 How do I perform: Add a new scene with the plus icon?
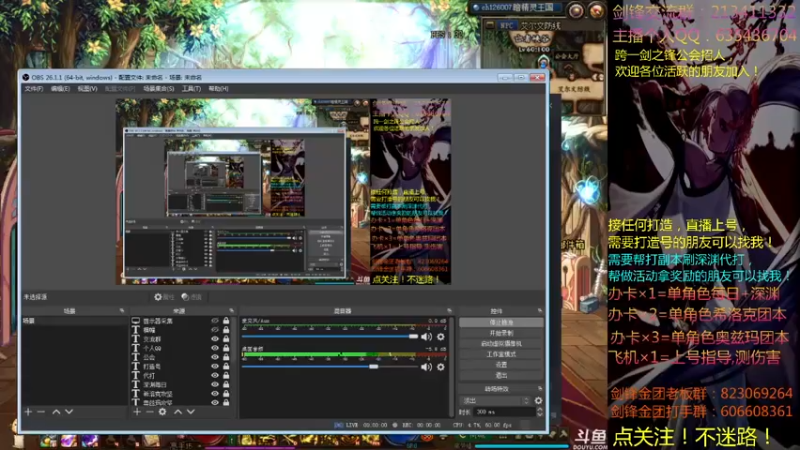point(28,412)
